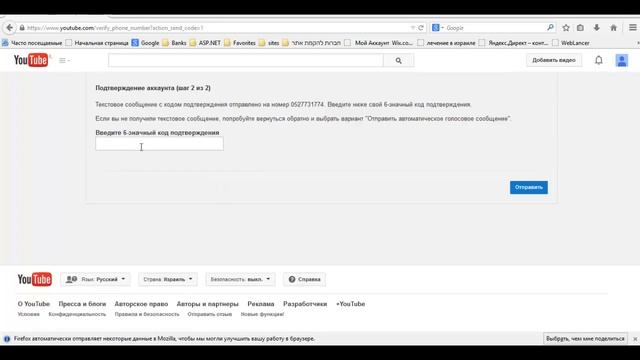Open the ASP.NET bookmark folder

pos(205,43)
